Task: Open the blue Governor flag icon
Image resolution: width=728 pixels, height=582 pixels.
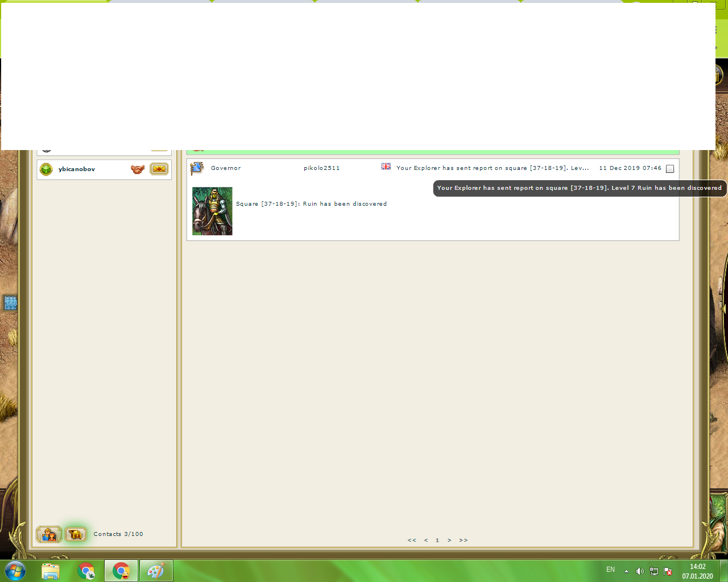Action: (197, 168)
